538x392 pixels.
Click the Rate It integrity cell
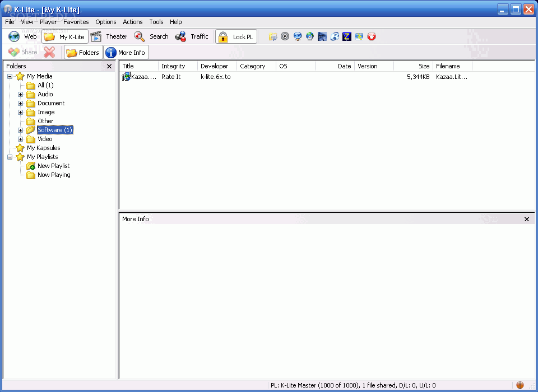point(171,77)
